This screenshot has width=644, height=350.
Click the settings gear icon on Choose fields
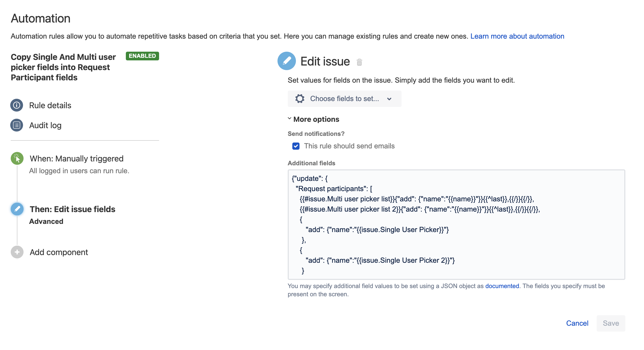coord(298,99)
